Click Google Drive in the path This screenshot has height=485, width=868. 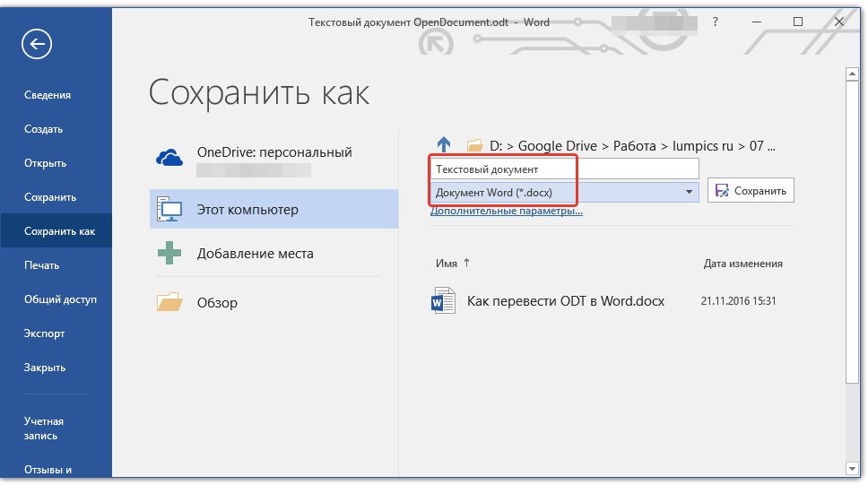point(558,145)
